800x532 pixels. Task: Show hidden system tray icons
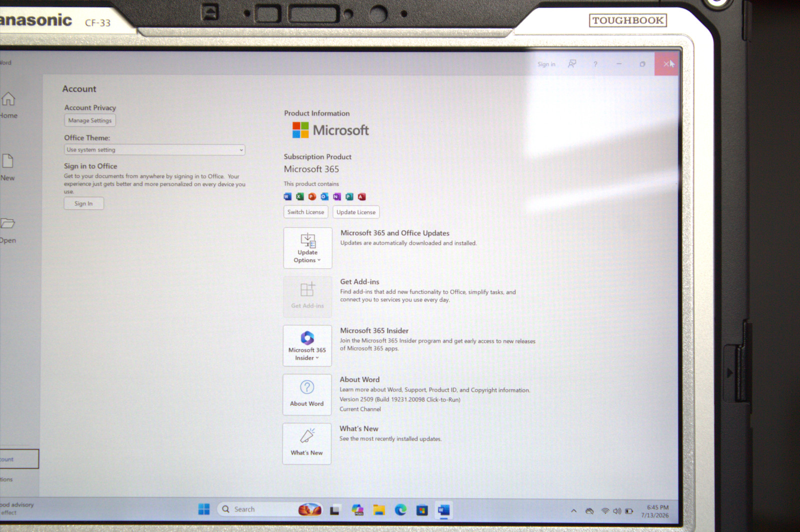click(573, 511)
